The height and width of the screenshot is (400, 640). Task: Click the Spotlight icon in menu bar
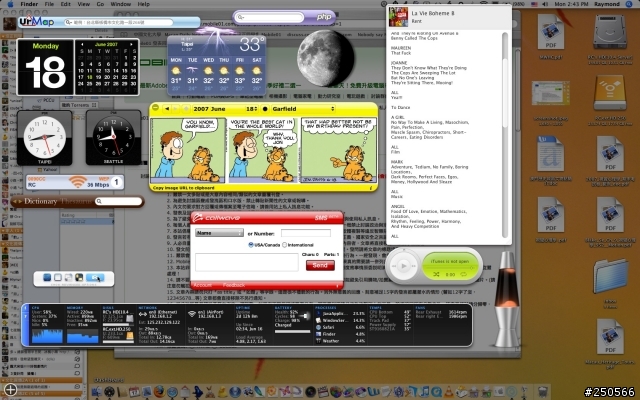pos(629,4)
